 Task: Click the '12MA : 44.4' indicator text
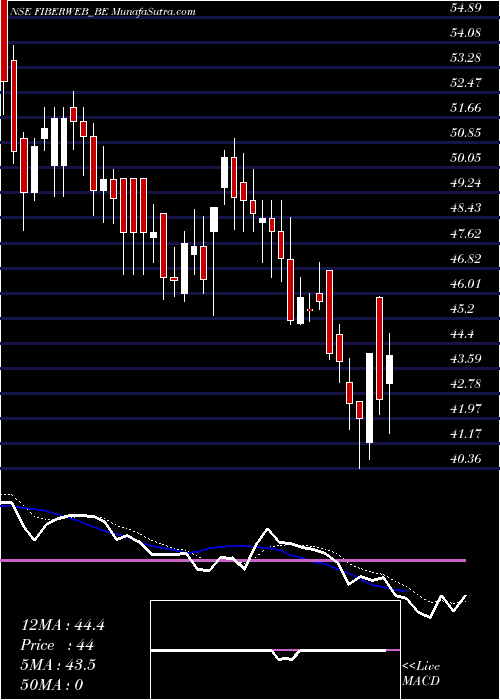pos(63,625)
